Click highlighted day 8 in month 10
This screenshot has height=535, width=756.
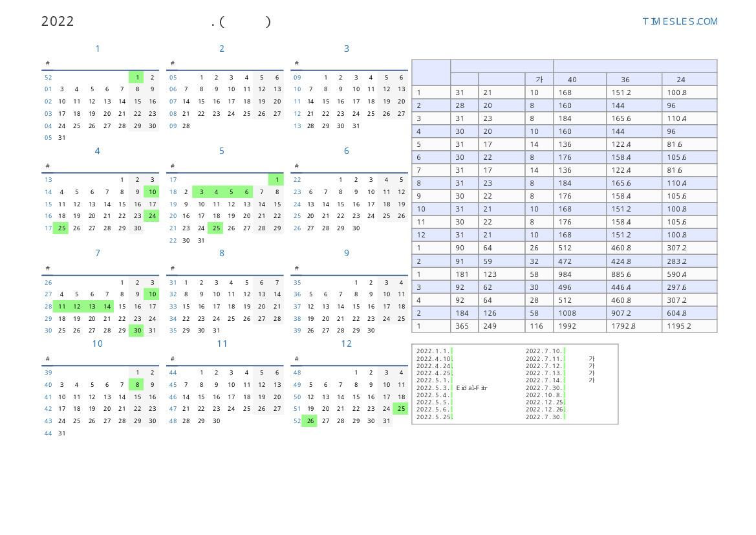click(136, 385)
